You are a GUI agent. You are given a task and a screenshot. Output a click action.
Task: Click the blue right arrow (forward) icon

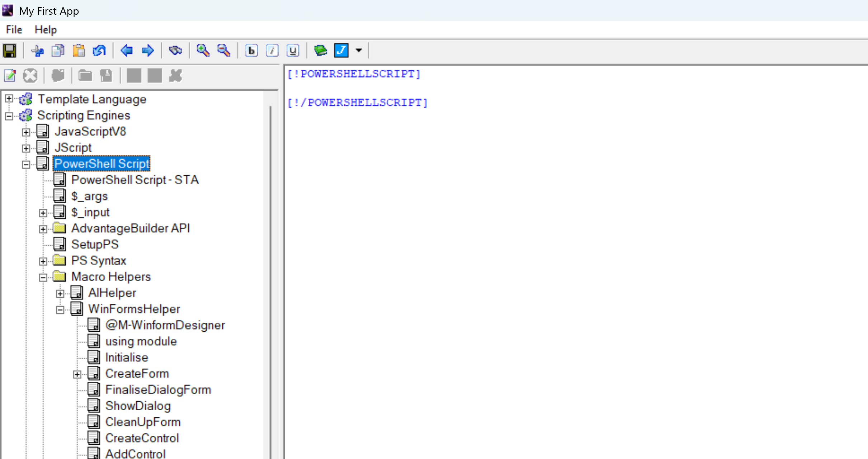(147, 51)
